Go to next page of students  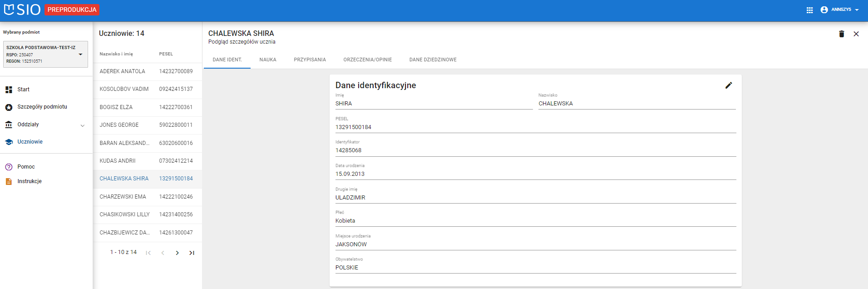click(177, 253)
